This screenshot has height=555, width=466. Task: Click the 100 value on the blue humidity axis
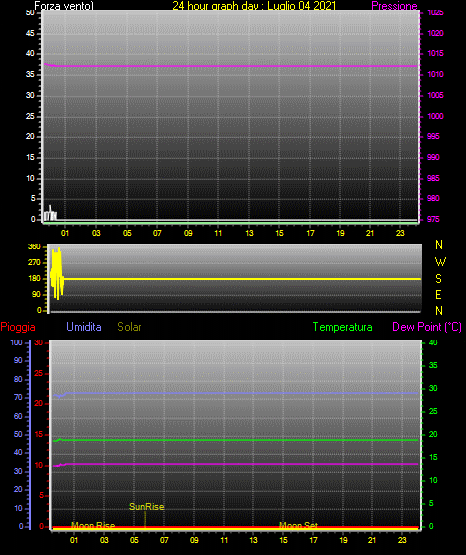point(17,343)
